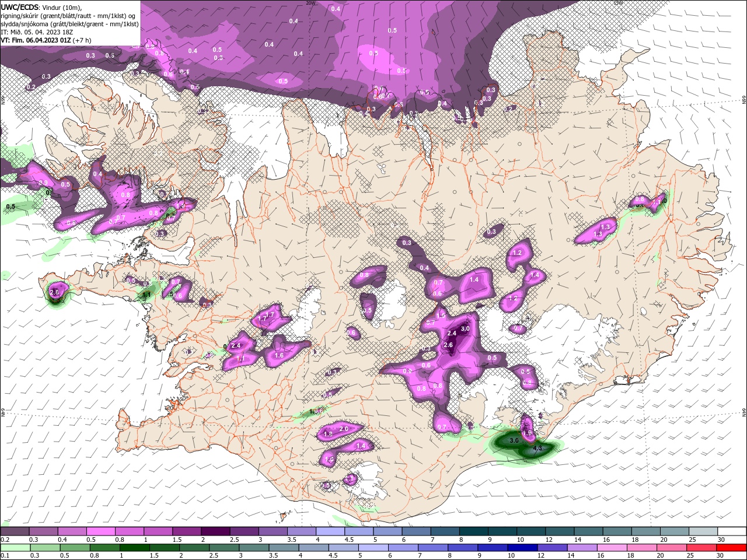Image resolution: width=747 pixels, height=560 pixels.
Task: Pick the darkest green 1 swatch in lower legend
Action: click(x=135, y=548)
